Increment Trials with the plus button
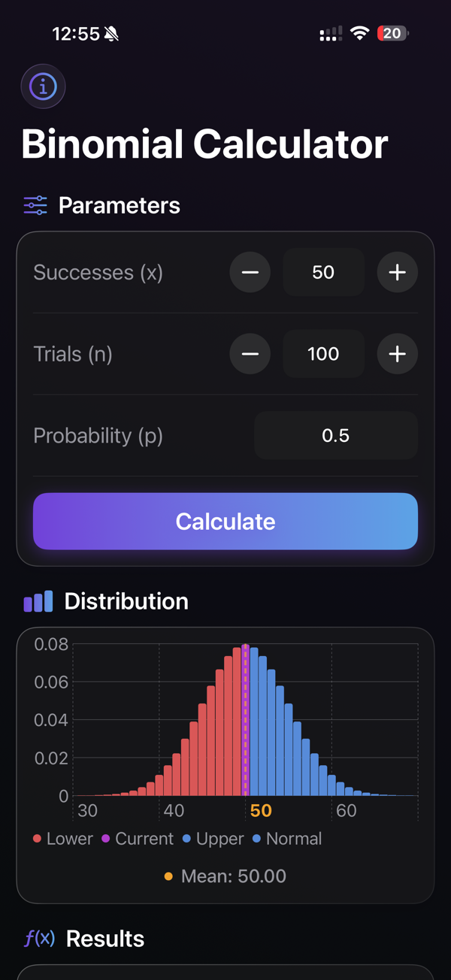This screenshot has height=980, width=451. [397, 354]
